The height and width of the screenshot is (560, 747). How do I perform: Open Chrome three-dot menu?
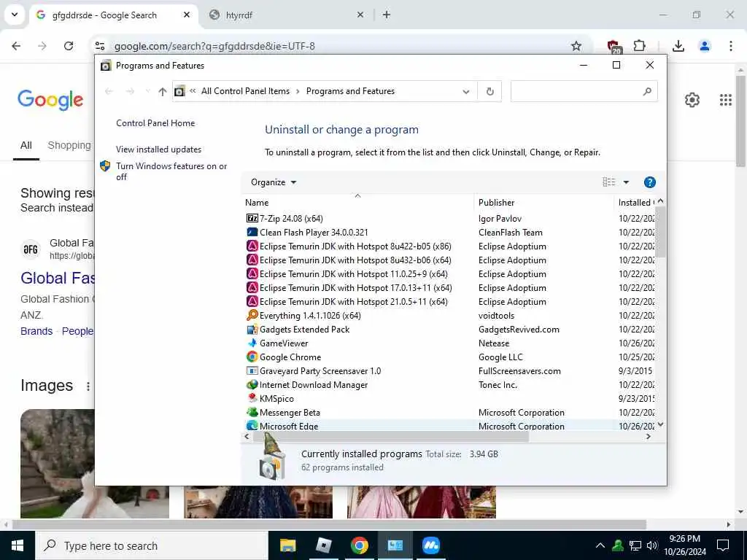[x=730, y=46]
